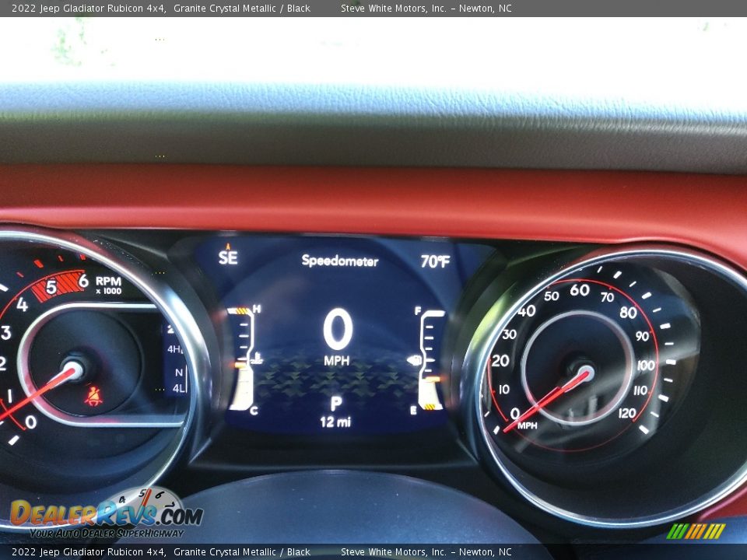Select the coolant temperature bar gauge
Viewport: 747px width, 560px height.
click(242, 359)
